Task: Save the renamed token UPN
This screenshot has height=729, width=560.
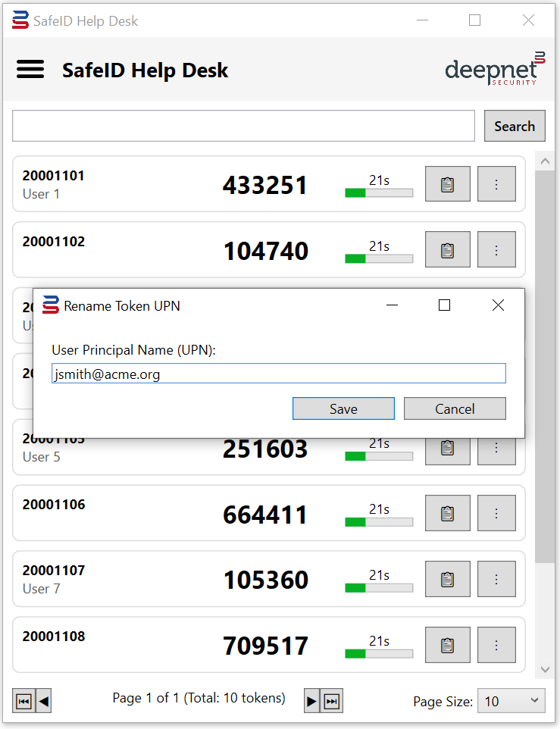Action: [x=343, y=408]
